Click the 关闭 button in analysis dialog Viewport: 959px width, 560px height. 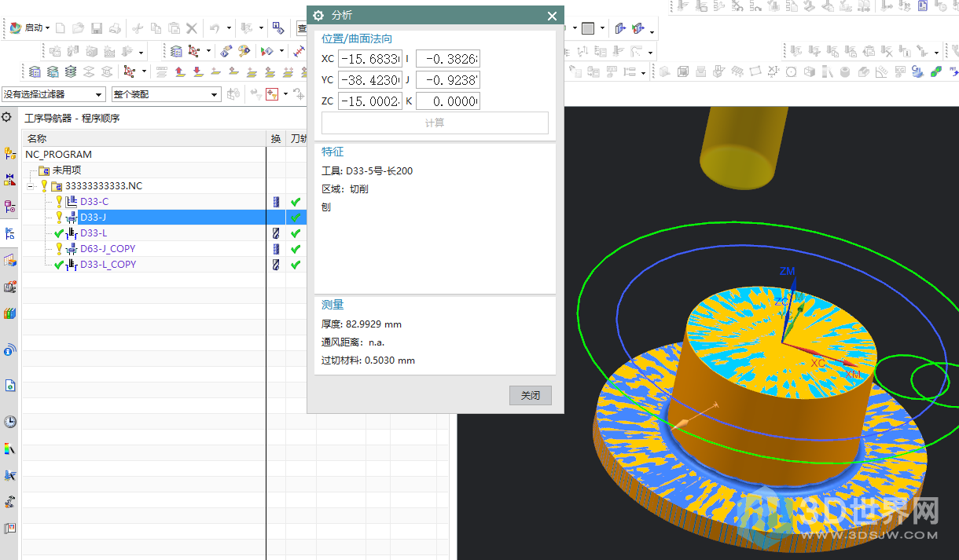pos(531,396)
